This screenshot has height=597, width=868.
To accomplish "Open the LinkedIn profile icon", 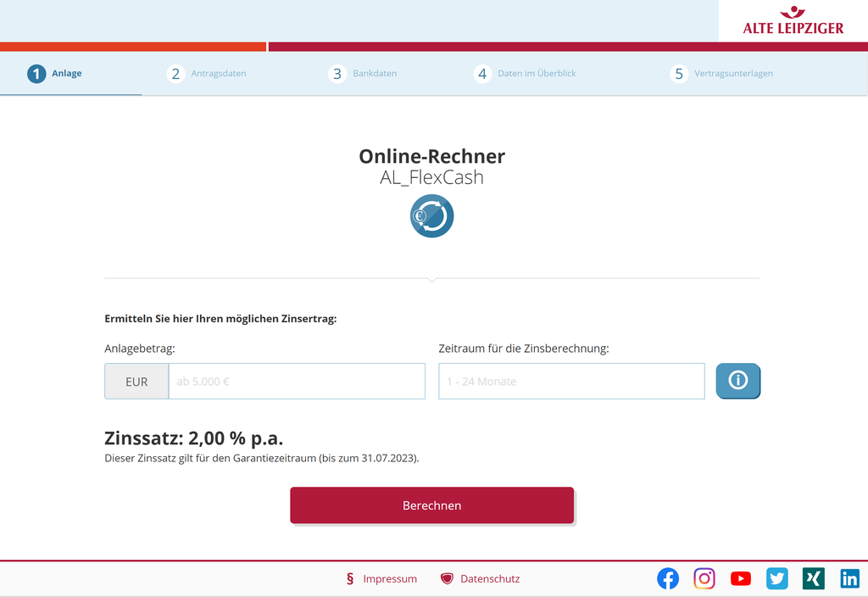I will [x=849, y=578].
